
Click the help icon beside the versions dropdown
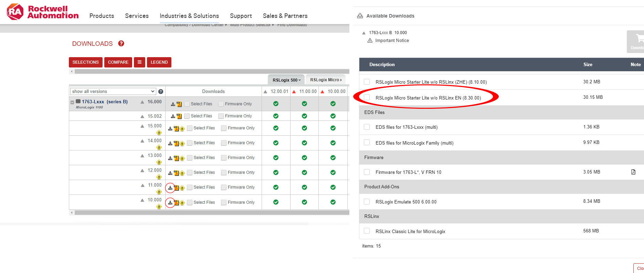pos(160,92)
